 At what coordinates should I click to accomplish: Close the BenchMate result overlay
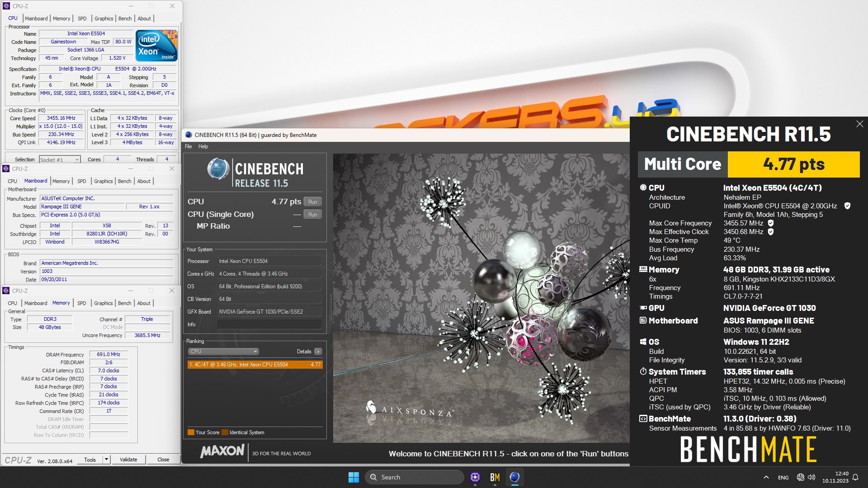[859, 124]
